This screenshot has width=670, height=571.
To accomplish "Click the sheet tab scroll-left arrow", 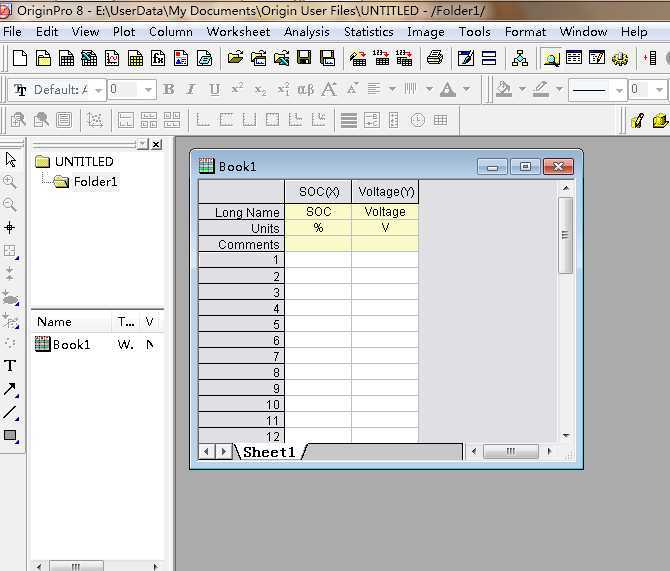I will tap(207, 452).
